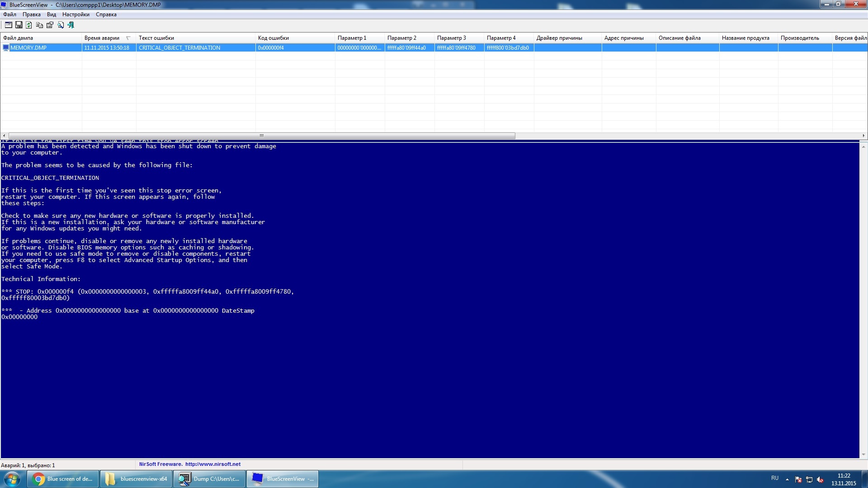868x488 pixels.
Task: Click table scrollbar right arrow
Action: coord(863,136)
